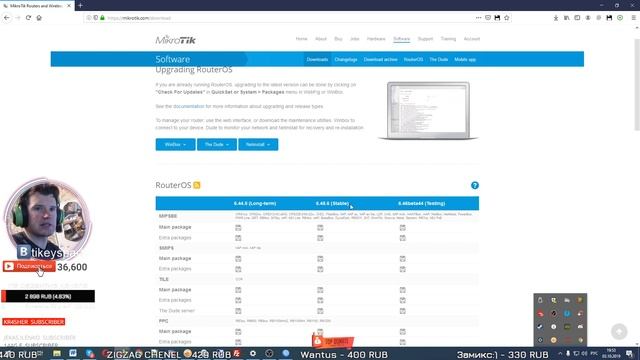This screenshot has width=640, height=360.
Task: Switch to the Downloads sub-tab
Action: 317,60
